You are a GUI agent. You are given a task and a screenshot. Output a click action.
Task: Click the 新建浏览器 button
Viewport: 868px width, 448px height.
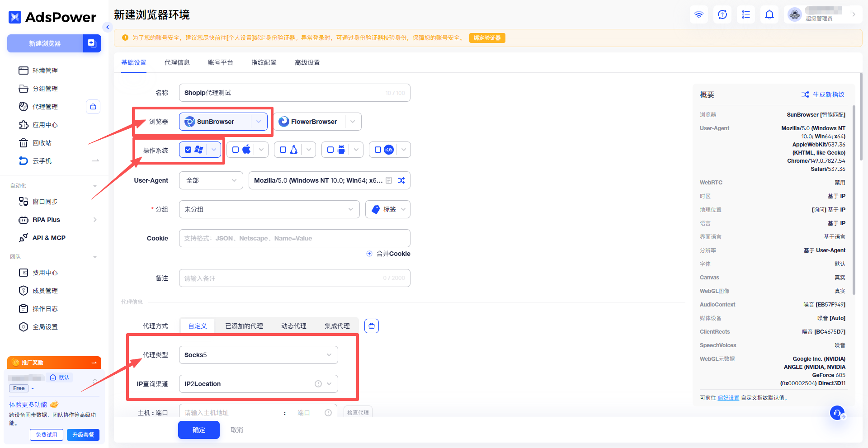(x=45, y=43)
